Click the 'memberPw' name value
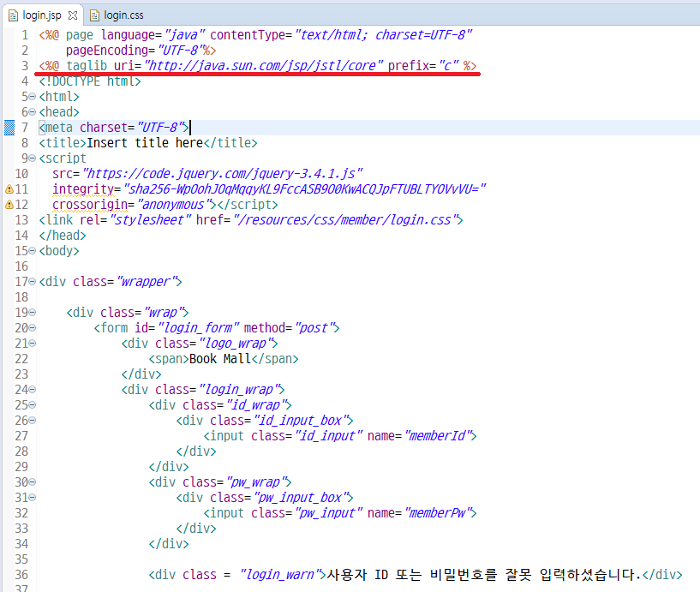The image size is (700, 592). point(438,513)
